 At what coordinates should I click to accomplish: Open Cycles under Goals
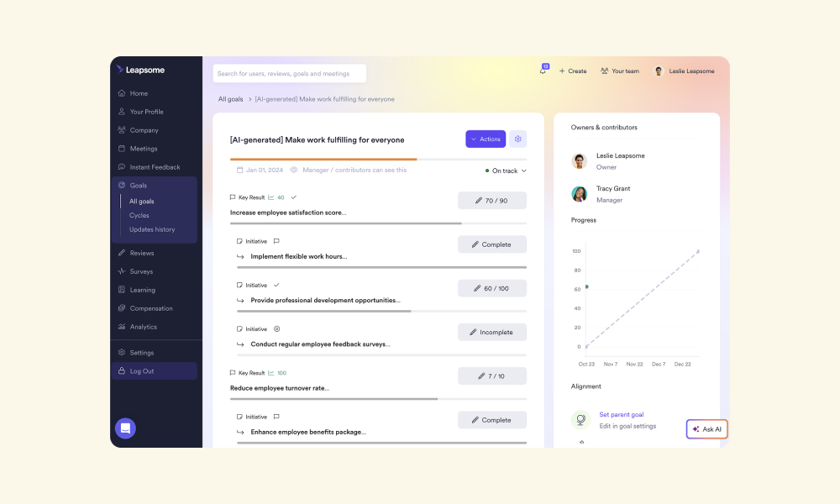(139, 215)
